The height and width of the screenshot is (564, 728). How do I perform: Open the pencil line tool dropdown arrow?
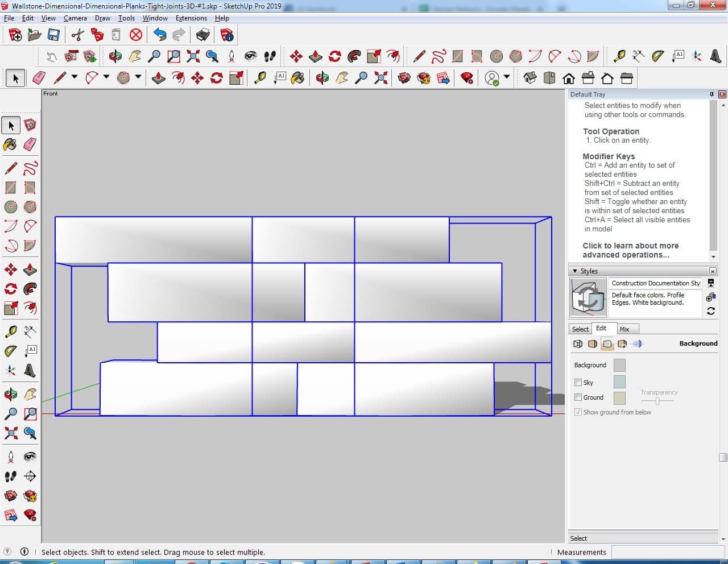click(74, 77)
